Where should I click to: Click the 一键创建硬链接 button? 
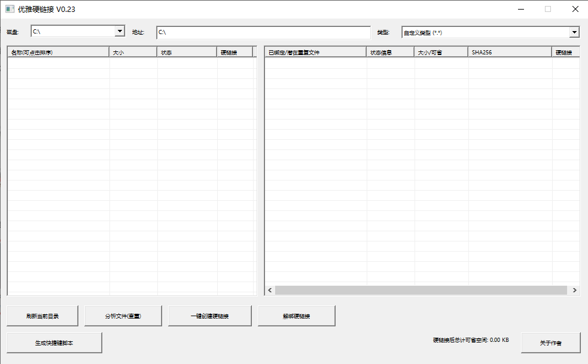[210, 316]
